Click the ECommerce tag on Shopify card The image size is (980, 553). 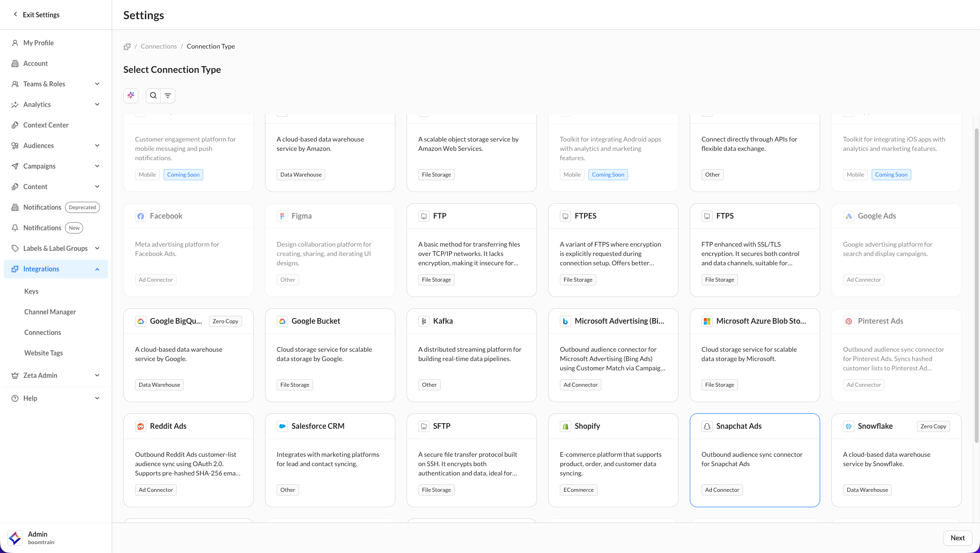click(x=579, y=489)
